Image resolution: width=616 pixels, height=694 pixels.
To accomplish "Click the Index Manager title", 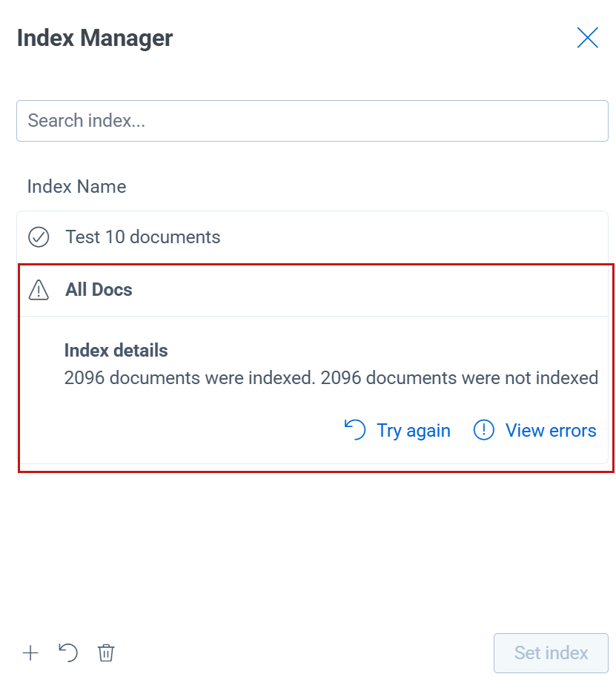I will (95, 37).
